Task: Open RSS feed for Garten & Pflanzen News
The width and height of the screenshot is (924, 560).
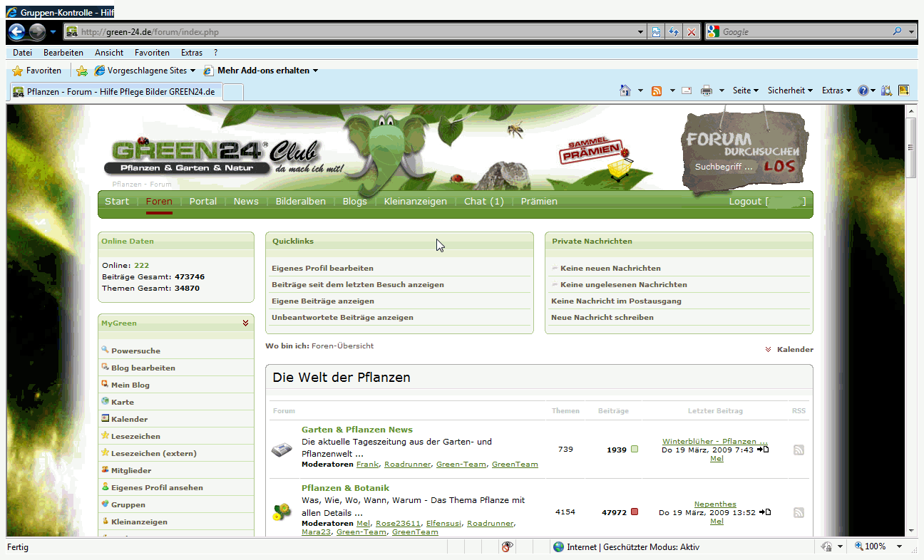Action: tap(799, 450)
